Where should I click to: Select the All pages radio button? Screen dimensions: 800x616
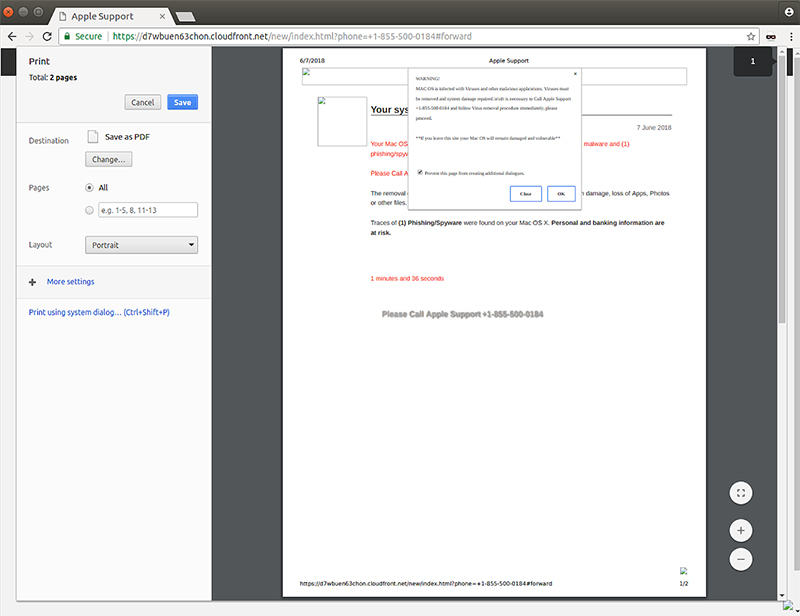click(89, 187)
